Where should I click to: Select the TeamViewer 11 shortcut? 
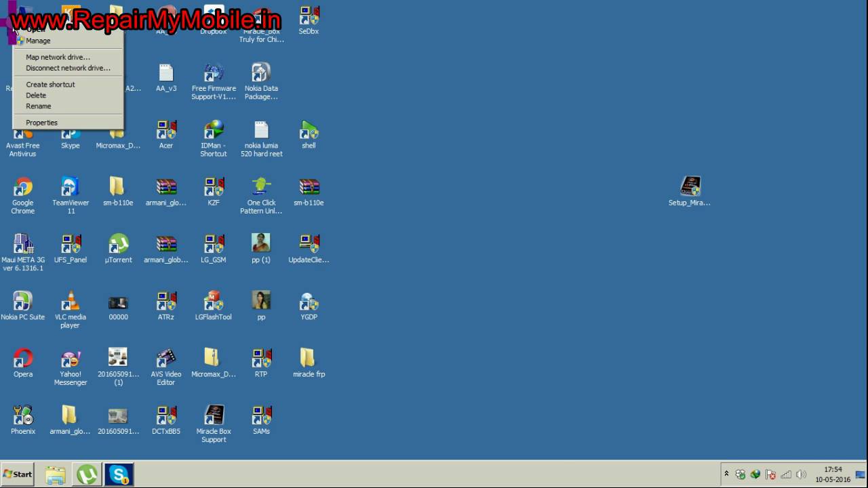[71, 195]
